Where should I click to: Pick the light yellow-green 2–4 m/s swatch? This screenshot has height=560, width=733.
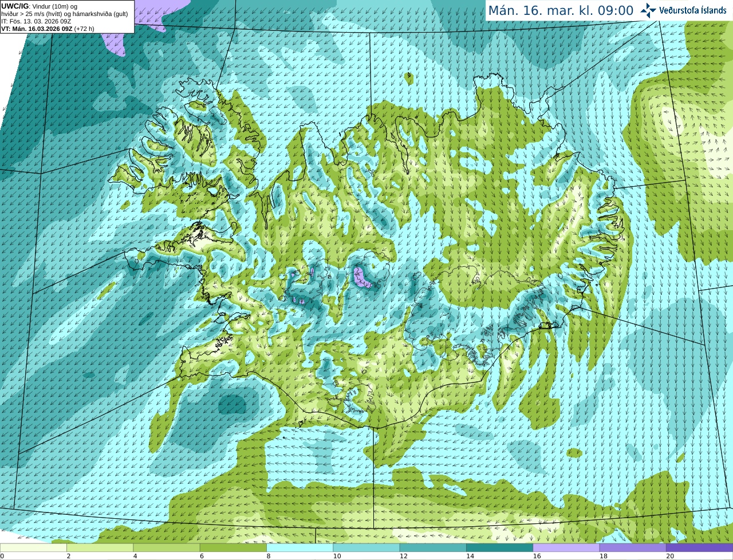tap(100, 547)
